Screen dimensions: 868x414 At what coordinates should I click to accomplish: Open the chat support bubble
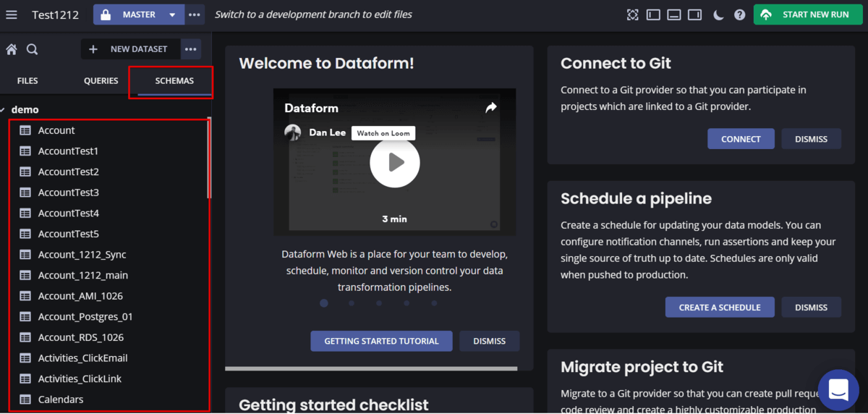838,389
